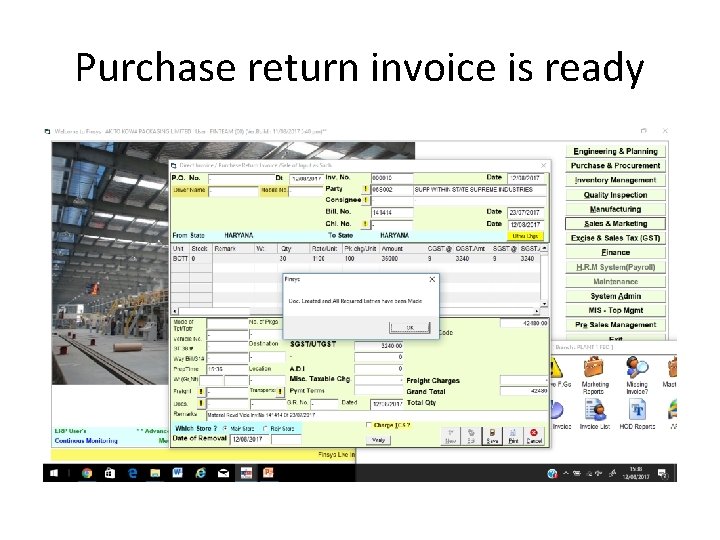Click the Grand Total value field
Screen dimensions: 720x540
coord(524,391)
